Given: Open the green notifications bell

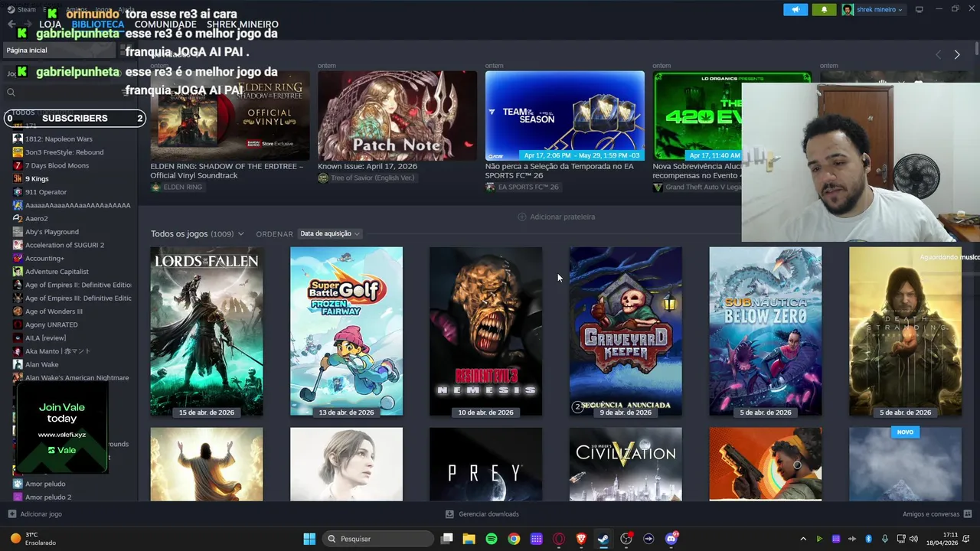Looking at the screenshot, I should (824, 10).
